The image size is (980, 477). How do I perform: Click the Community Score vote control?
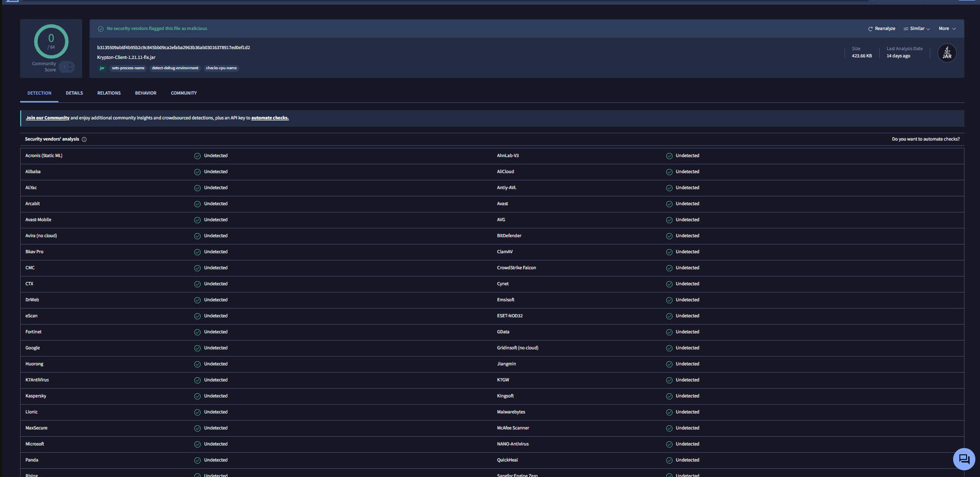[67, 67]
